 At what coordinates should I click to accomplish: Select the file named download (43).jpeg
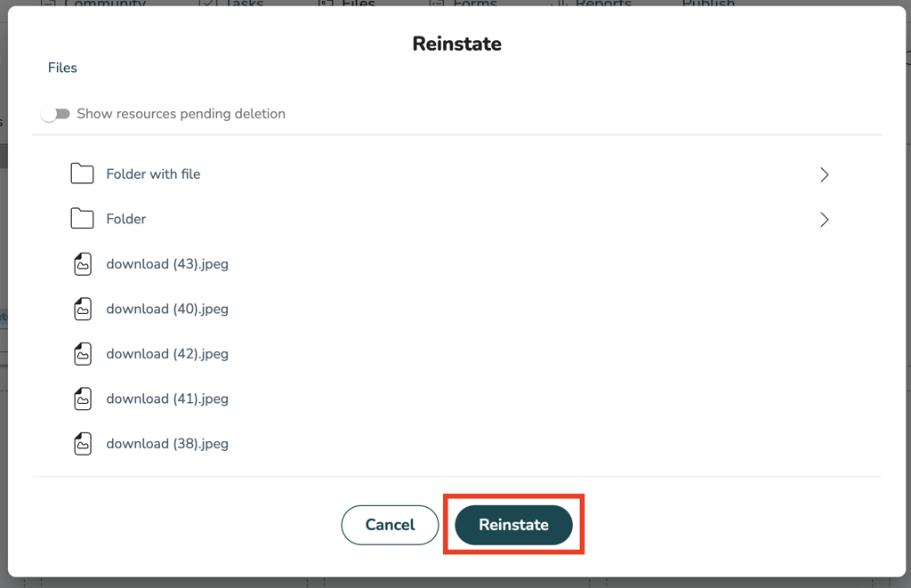coord(167,264)
